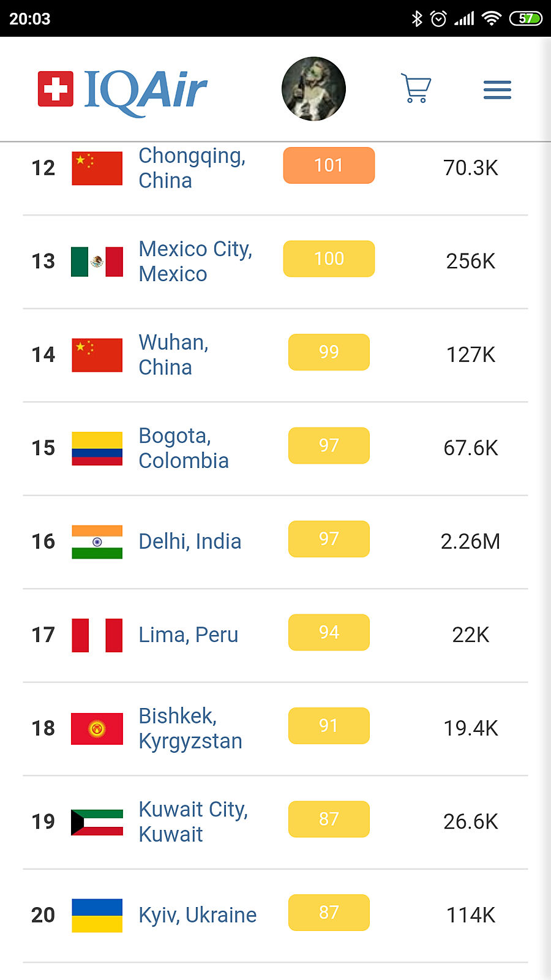The width and height of the screenshot is (551, 980).
Task: Open the shopping cart
Action: pyautogui.click(x=416, y=89)
